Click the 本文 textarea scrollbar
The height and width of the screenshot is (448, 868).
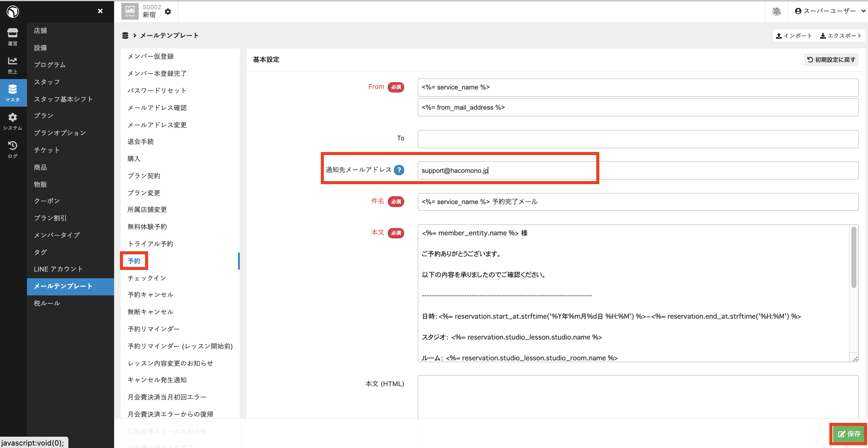click(x=854, y=258)
